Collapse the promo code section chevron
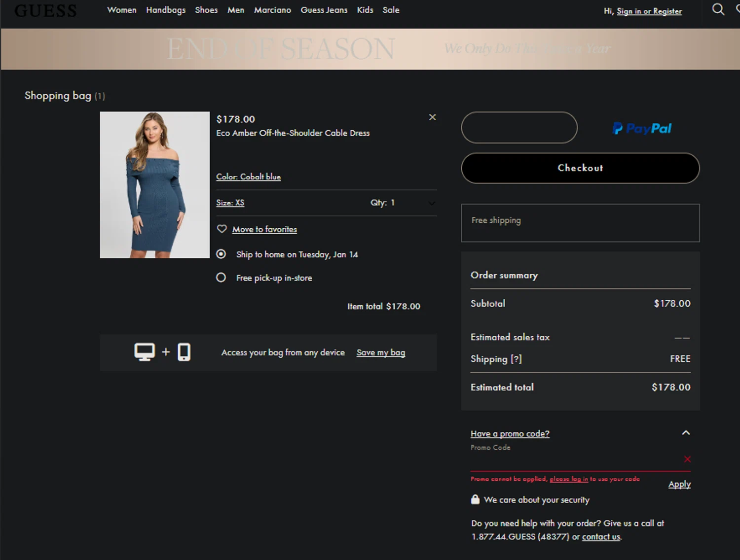 point(686,433)
